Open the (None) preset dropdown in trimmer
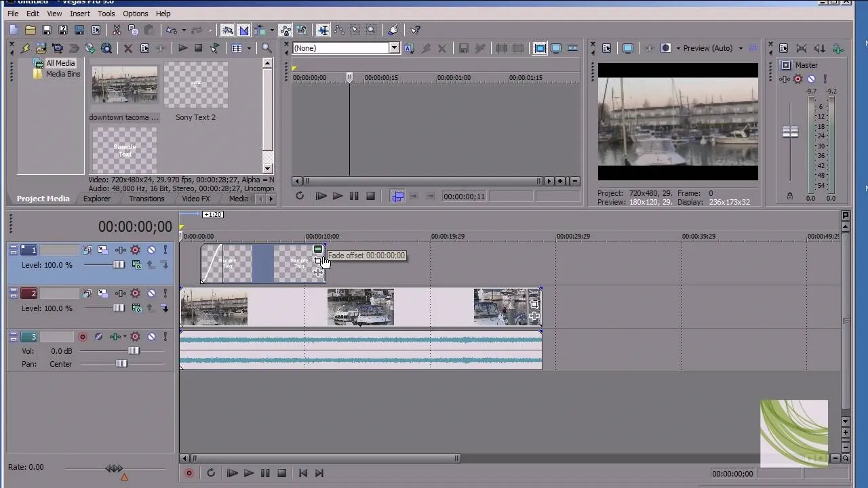 [394, 48]
